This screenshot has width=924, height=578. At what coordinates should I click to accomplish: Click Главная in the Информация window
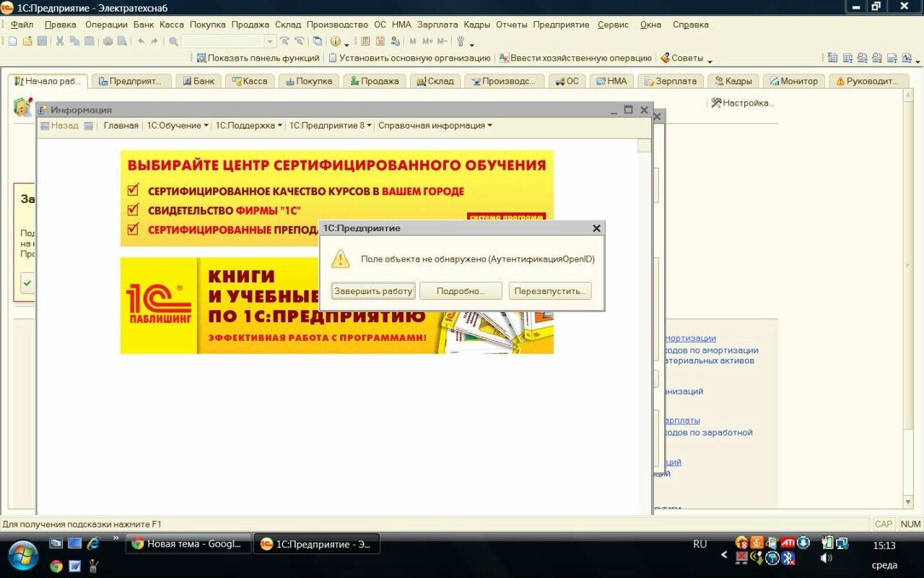(121, 125)
